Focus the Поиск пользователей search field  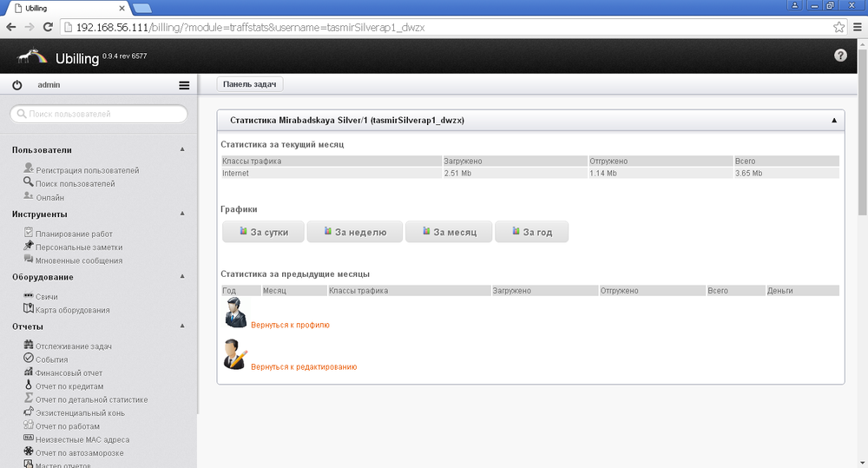pyautogui.click(x=99, y=114)
